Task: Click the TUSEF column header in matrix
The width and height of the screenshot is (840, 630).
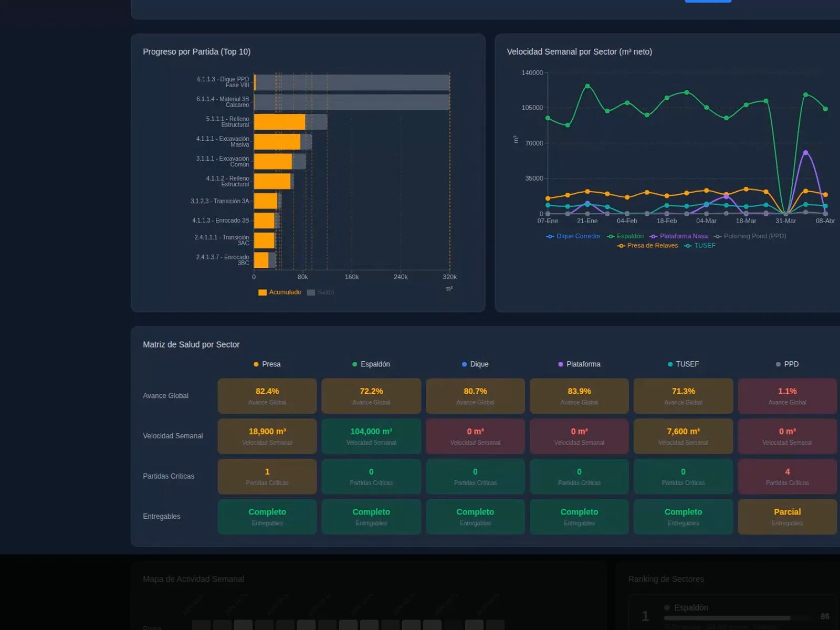Action: coord(683,364)
